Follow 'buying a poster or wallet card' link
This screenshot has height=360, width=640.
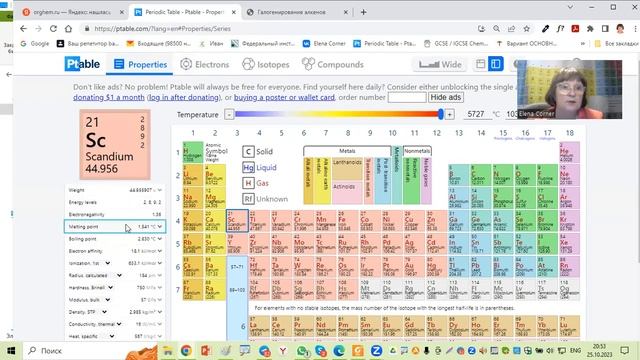click(x=284, y=98)
